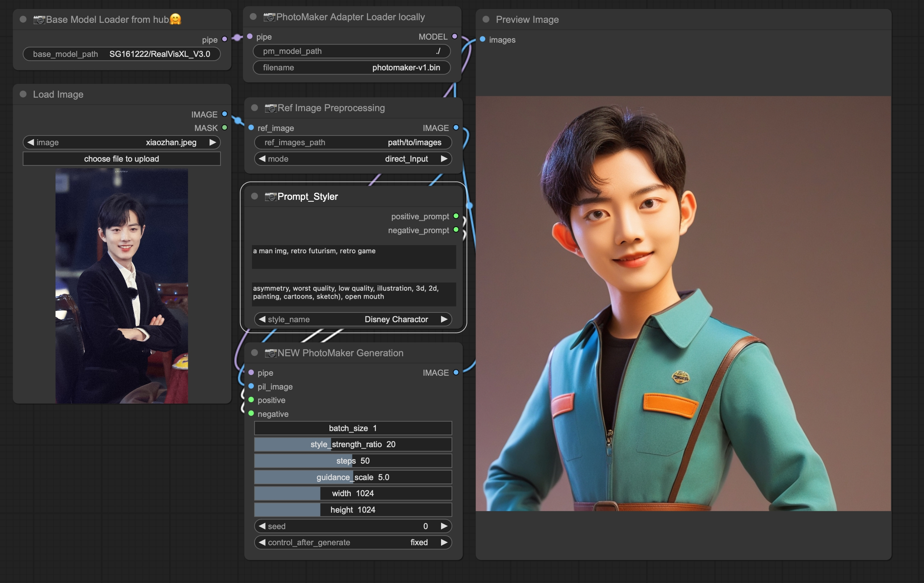Select the MODEL output port on PhotoMaker Adapter Loader
Viewport: 924px width, 583px height.
(455, 36)
